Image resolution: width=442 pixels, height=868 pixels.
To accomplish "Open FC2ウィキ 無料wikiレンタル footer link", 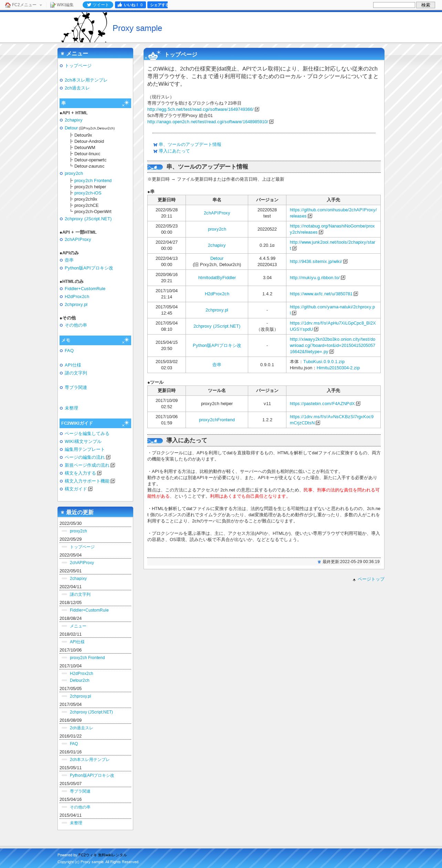I will pos(103,855).
